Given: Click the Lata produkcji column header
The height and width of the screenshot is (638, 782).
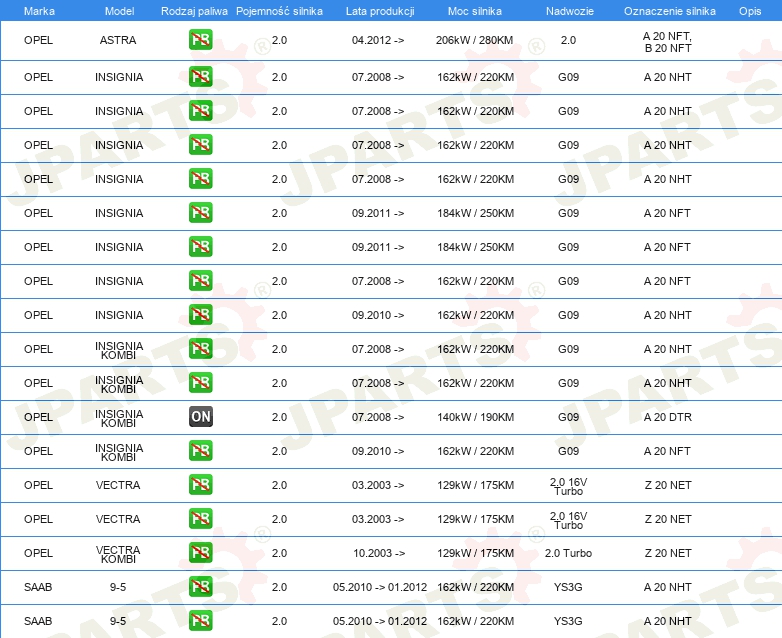Looking at the screenshot, I should click(380, 11).
